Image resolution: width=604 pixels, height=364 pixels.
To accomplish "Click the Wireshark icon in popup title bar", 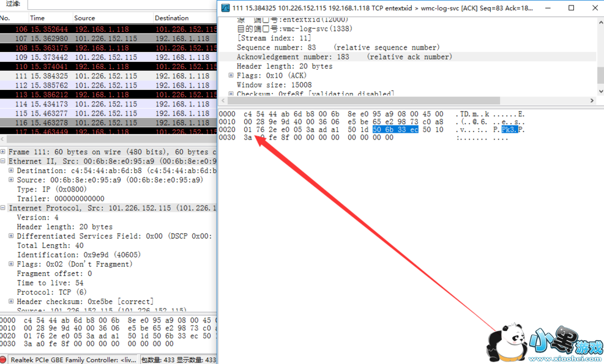I will 226,8.
